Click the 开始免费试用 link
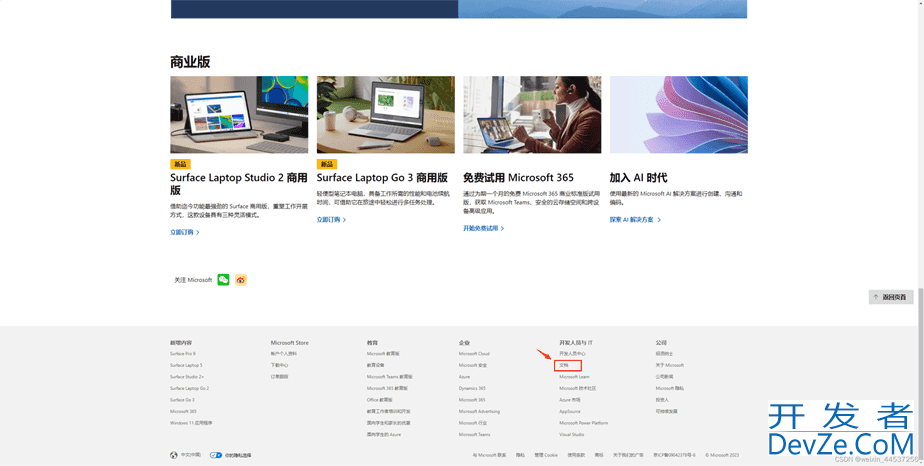This screenshot has height=466, width=924. tap(484, 228)
